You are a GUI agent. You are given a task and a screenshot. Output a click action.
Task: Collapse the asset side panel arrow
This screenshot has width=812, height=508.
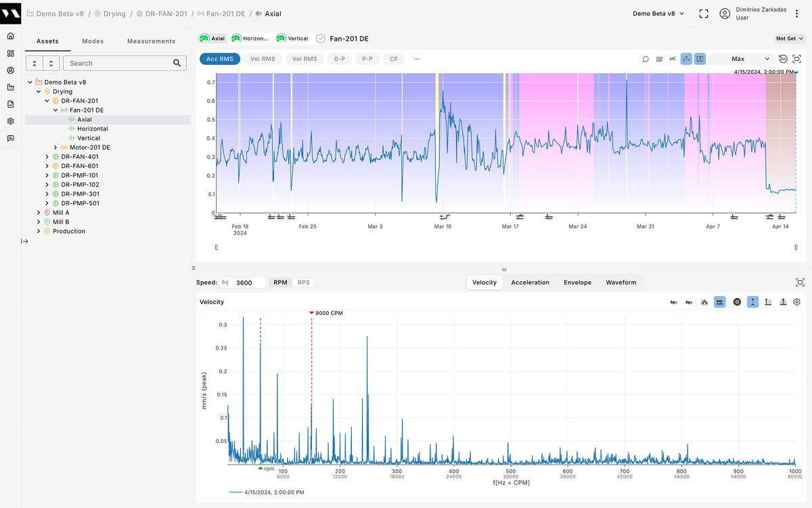click(x=25, y=241)
